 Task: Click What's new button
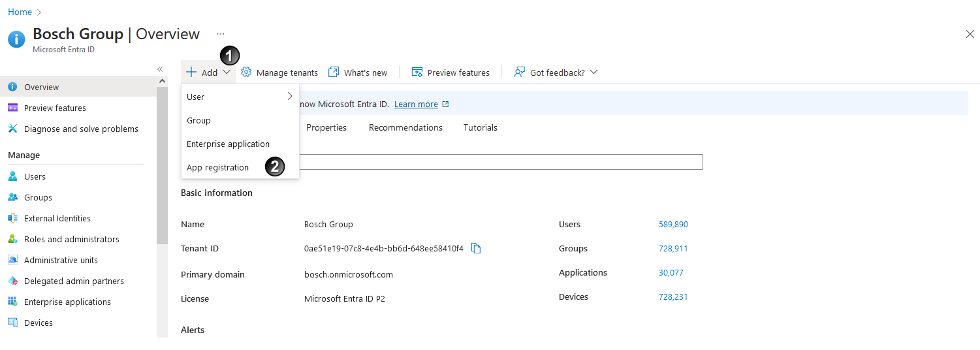[358, 72]
